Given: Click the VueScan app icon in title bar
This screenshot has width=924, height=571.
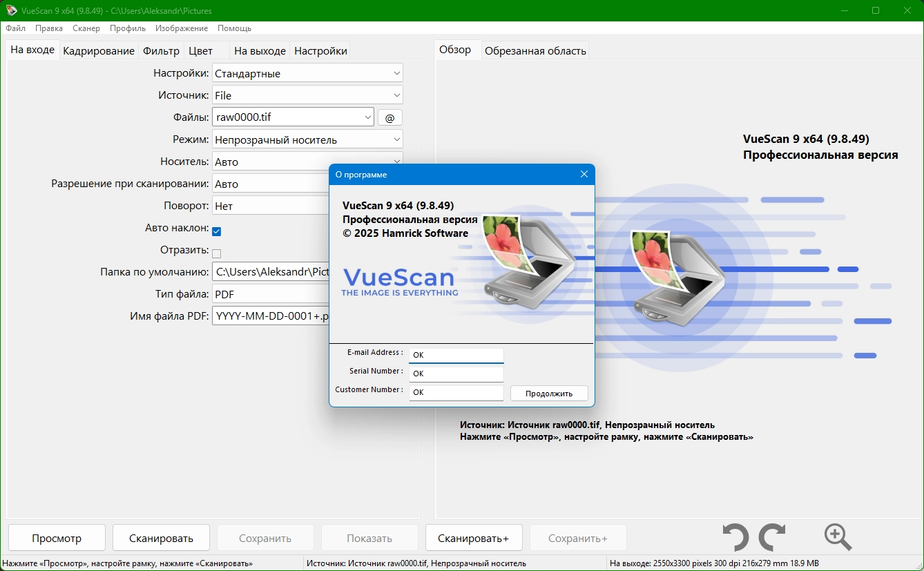Looking at the screenshot, I should pyautogui.click(x=11, y=10).
